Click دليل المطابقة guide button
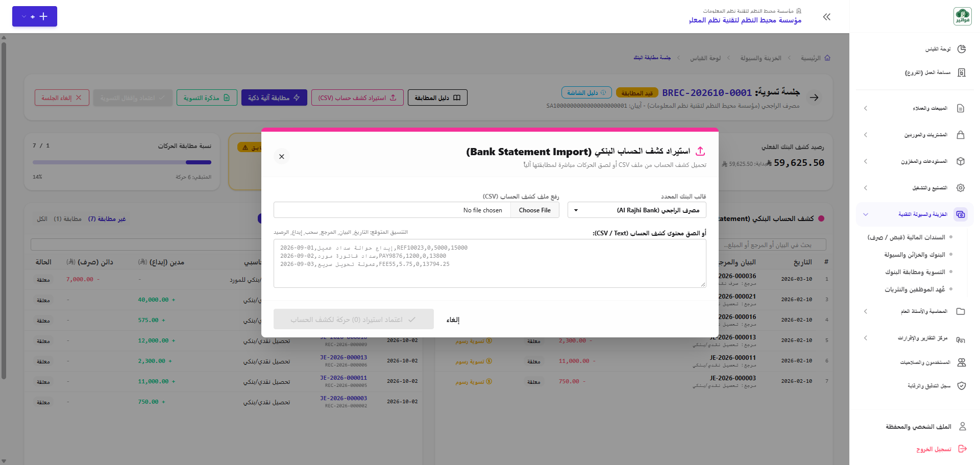This screenshot has height=465, width=980. coord(437,97)
